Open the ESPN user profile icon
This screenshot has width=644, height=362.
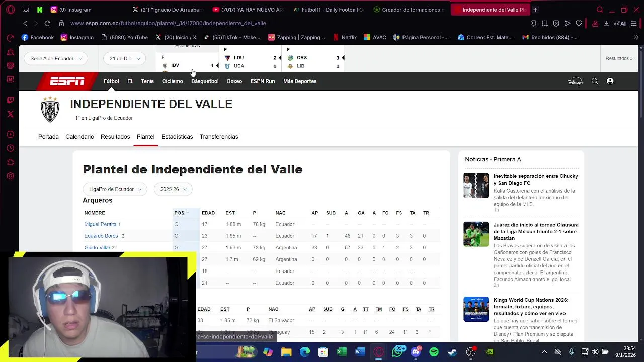[x=610, y=81]
